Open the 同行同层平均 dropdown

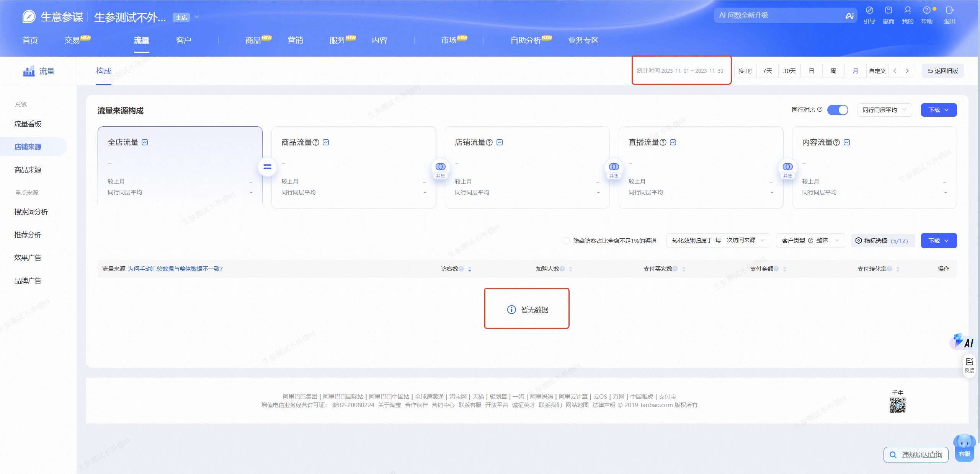click(884, 110)
